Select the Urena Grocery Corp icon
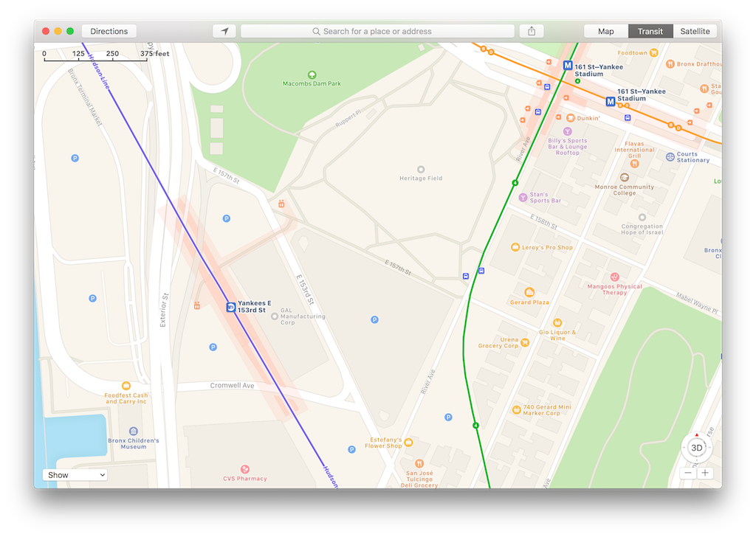Viewport: 756px width, 537px height. (x=525, y=342)
